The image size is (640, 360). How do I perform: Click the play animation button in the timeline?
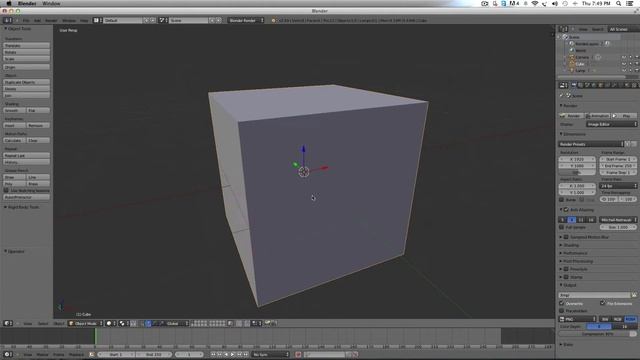point(233,354)
